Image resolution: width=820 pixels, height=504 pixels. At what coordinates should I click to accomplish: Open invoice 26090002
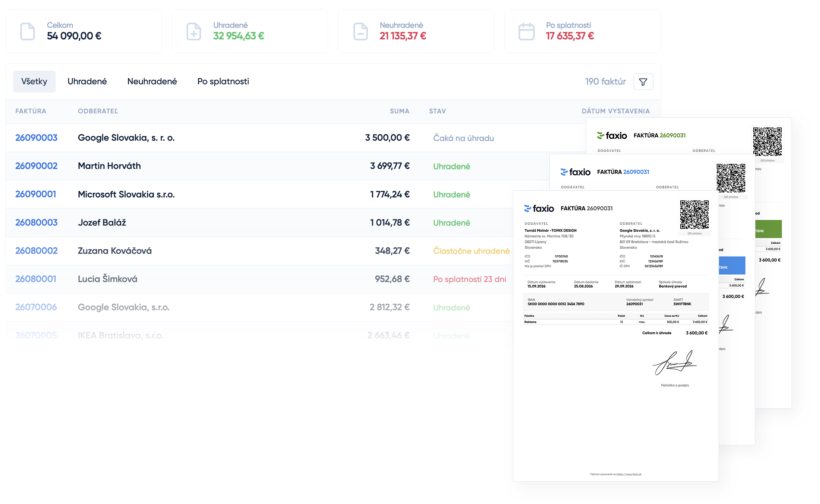click(36, 166)
